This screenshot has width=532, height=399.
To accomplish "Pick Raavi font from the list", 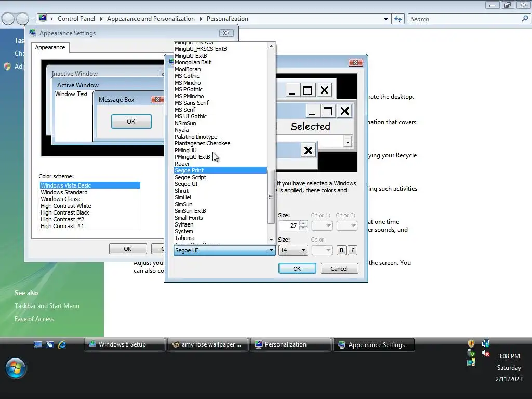I will click(220, 164).
